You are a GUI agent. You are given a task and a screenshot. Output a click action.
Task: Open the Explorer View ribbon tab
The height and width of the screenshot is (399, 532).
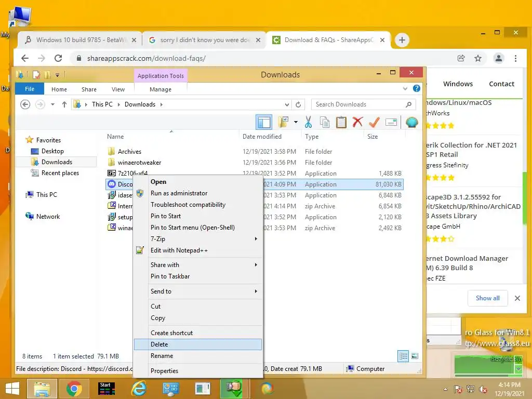(x=118, y=89)
